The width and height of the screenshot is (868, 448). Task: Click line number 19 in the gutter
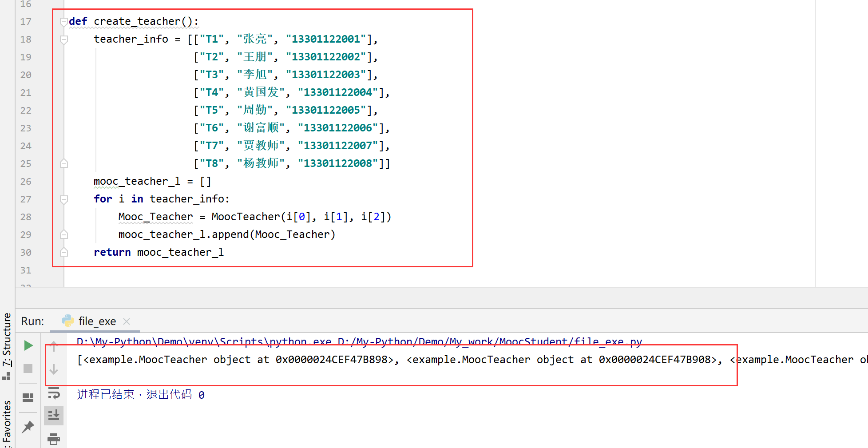click(26, 57)
